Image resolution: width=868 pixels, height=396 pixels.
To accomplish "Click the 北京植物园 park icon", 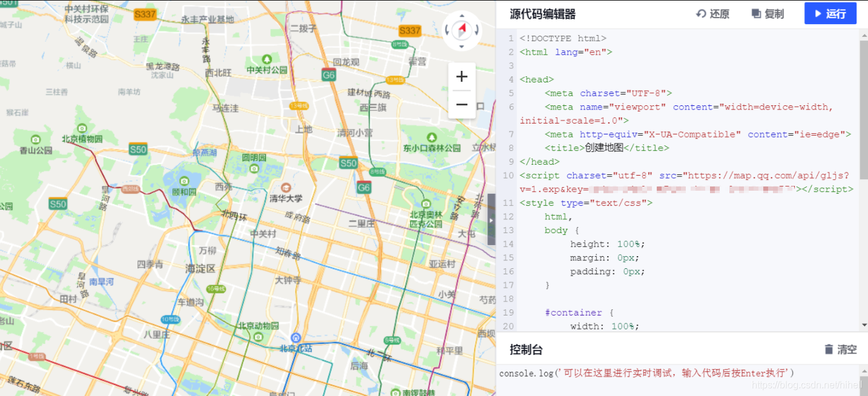I will tap(82, 128).
